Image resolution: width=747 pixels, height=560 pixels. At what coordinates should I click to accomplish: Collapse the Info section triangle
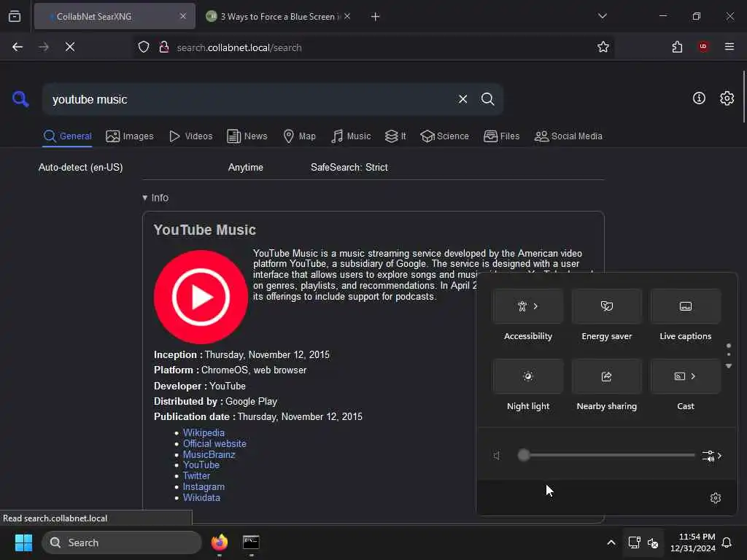[x=144, y=198]
